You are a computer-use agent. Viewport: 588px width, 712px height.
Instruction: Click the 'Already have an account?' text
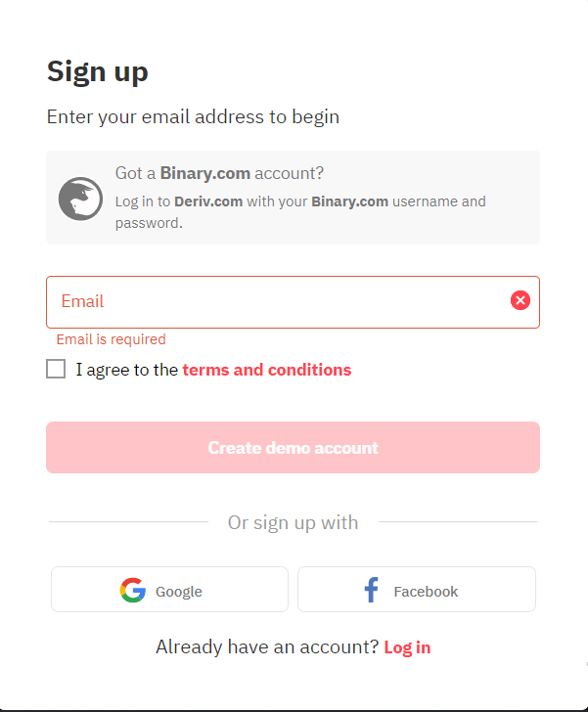pos(267,647)
